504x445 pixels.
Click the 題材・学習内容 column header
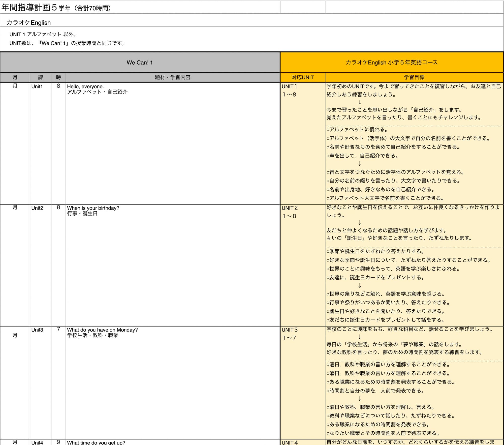[173, 77]
